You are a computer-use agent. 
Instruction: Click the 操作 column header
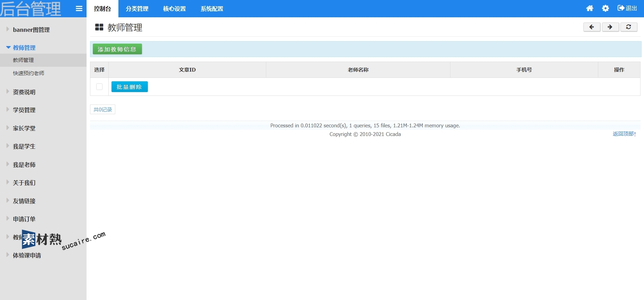619,70
